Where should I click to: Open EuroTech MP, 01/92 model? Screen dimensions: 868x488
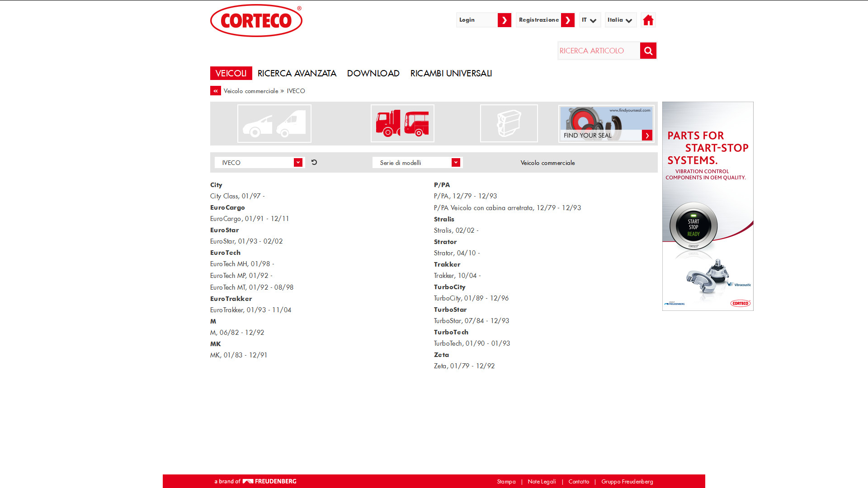coord(241,276)
